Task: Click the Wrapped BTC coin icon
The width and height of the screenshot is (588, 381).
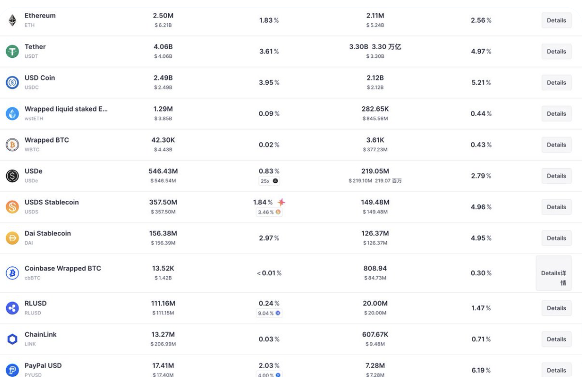Action: pyautogui.click(x=12, y=145)
